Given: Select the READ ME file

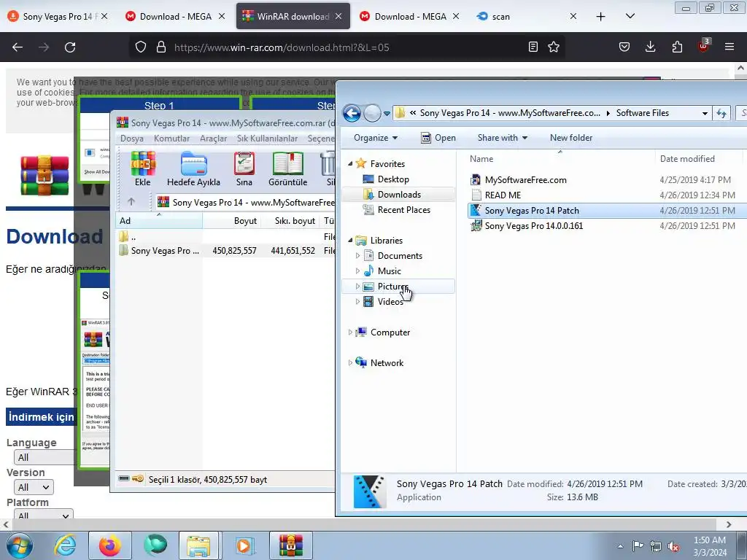Looking at the screenshot, I should point(503,195).
